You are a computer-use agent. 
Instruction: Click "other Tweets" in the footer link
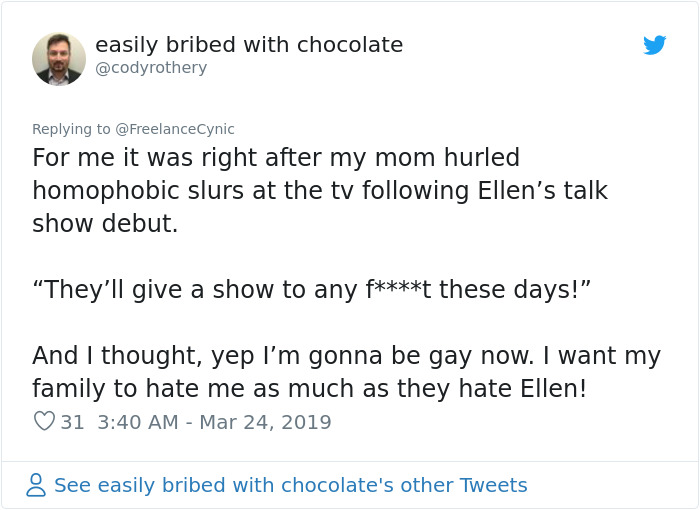pyautogui.click(x=464, y=485)
